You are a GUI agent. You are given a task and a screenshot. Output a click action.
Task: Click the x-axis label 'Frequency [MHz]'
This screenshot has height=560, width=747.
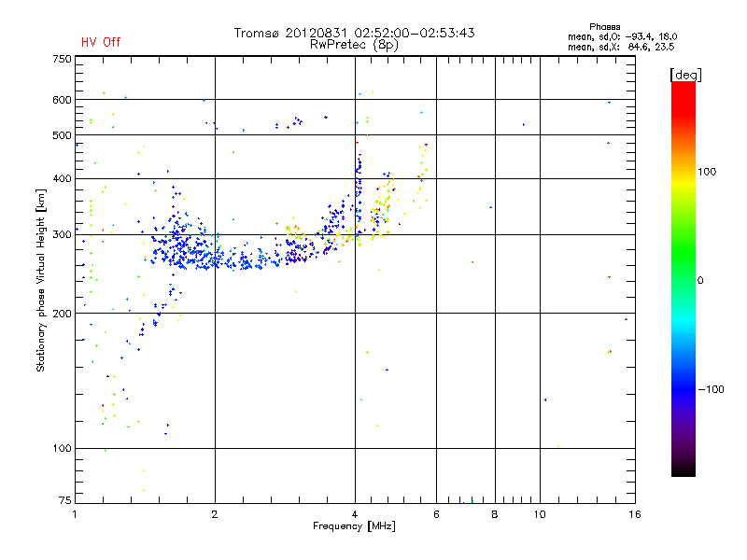[x=354, y=526]
